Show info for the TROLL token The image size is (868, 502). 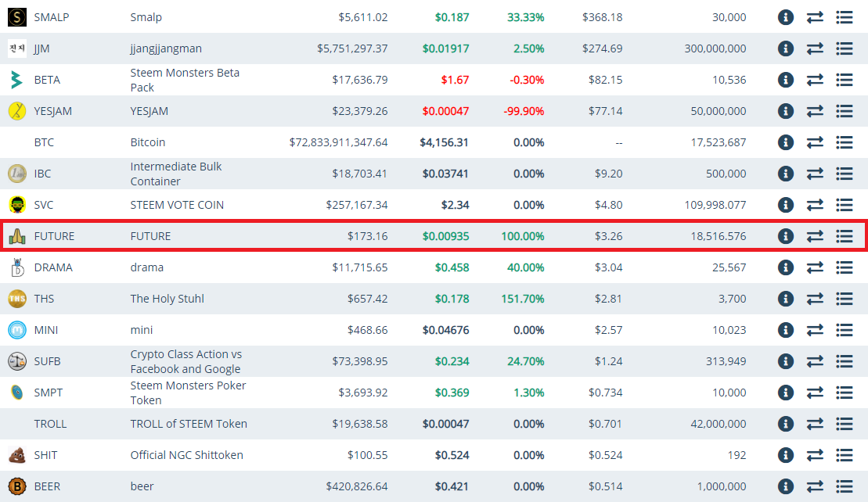tap(785, 424)
